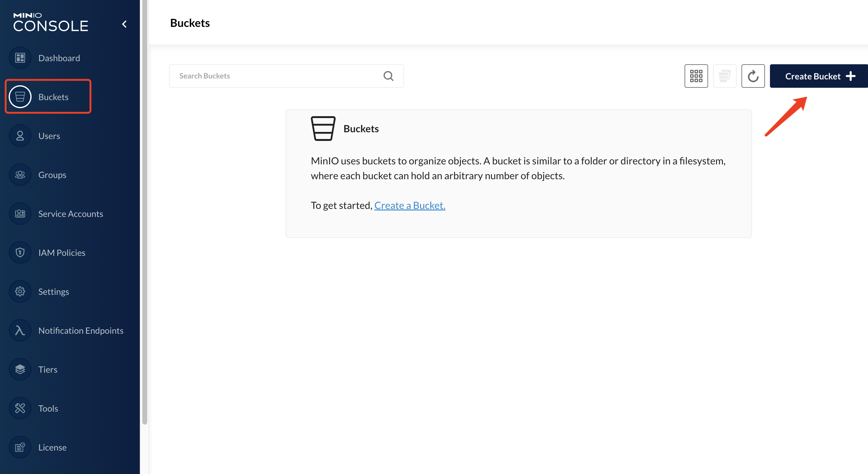Click the sidebar vertical scrollbar
The width and height of the screenshot is (868, 474).
click(144, 212)
